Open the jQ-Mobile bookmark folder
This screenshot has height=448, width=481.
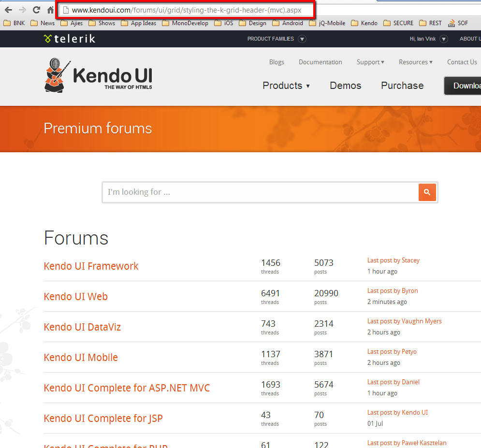tap(327, 23)
